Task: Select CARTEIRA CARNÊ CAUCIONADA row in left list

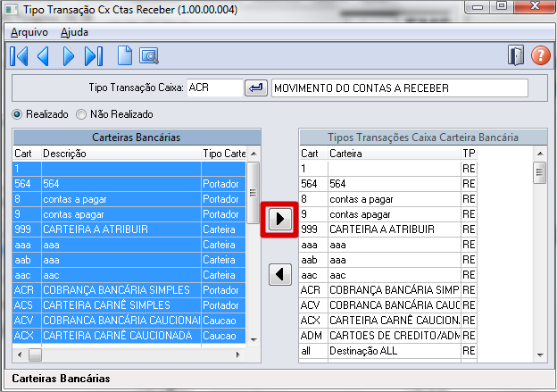Action: point(129,336)
